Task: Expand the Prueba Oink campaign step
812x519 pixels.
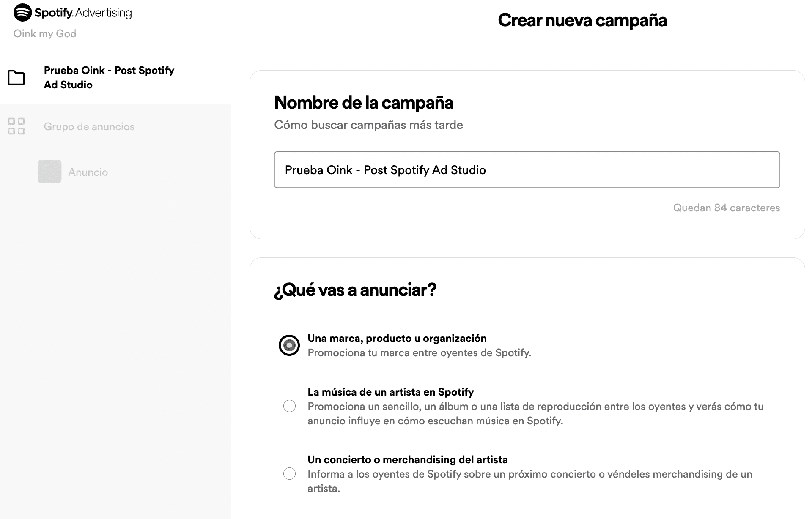Action: point(109,78)
